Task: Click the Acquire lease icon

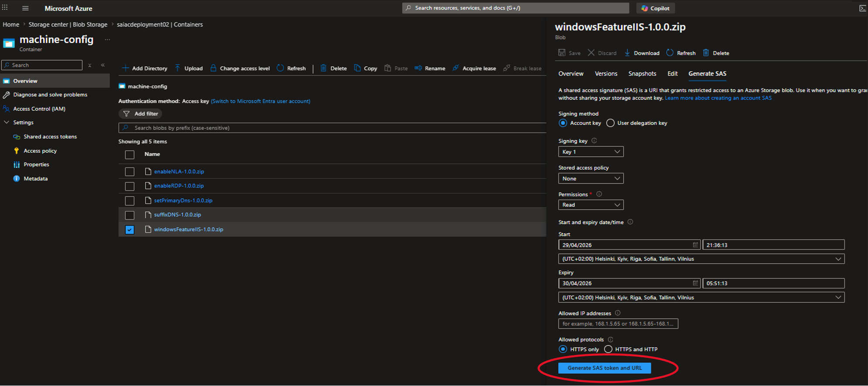Action: (x=456, y=68)
